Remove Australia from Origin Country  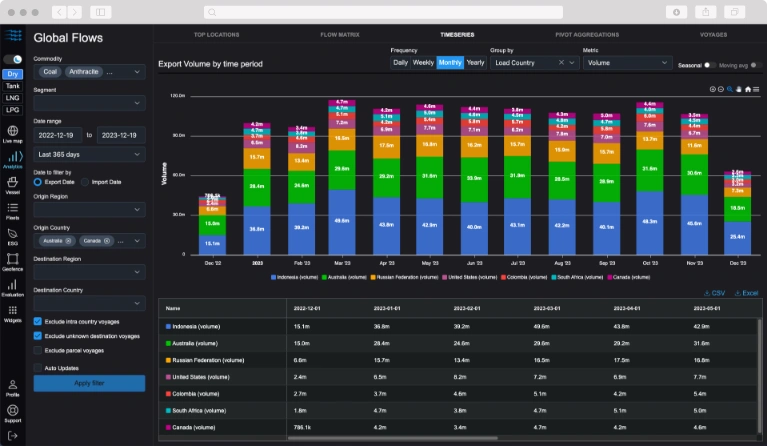68,241
